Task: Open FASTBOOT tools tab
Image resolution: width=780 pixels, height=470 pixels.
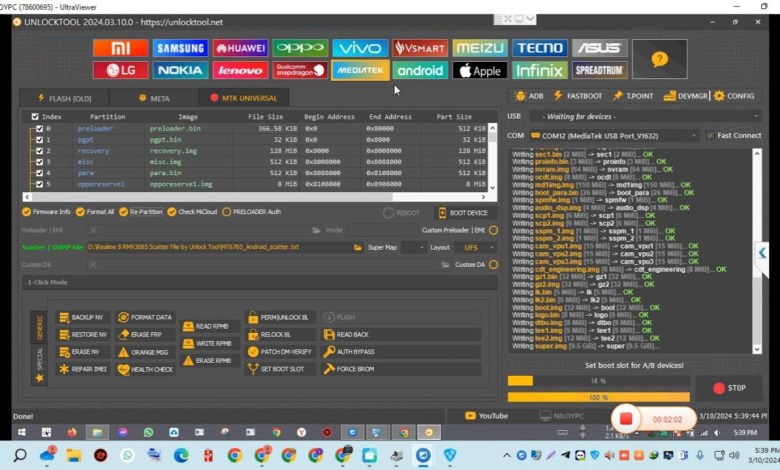Action: tap(578, 95)
